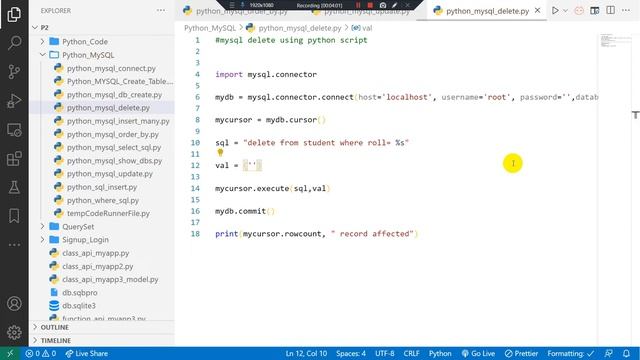Open Explorer views and more actions ellipsis
Screen dimensions: 640x360
click(x=161, y=11)
